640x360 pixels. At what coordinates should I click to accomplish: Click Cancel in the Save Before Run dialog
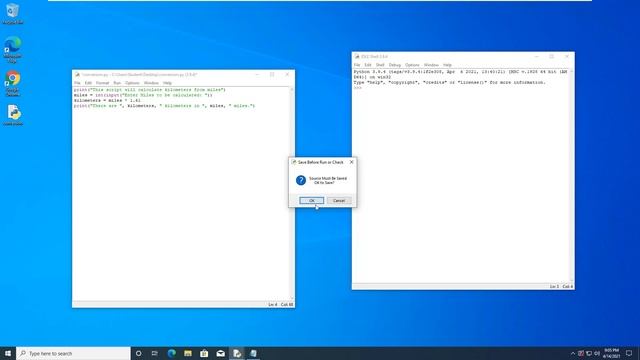click(x=339, y=200)
